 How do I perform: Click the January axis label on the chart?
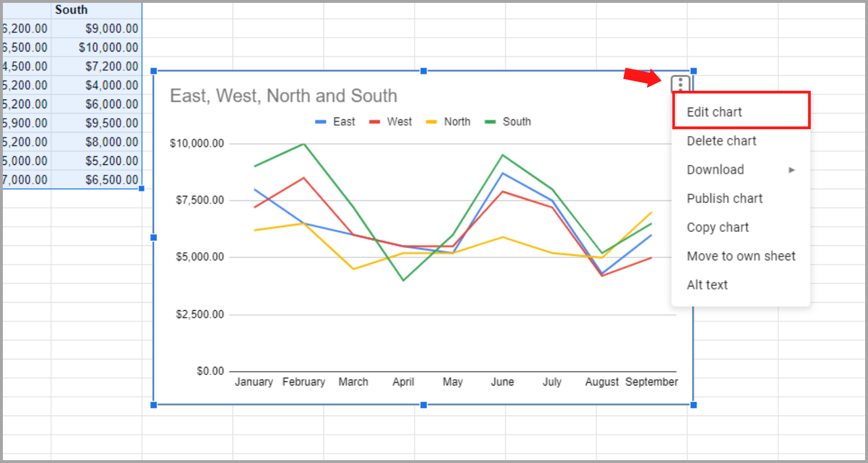[254, 381]
